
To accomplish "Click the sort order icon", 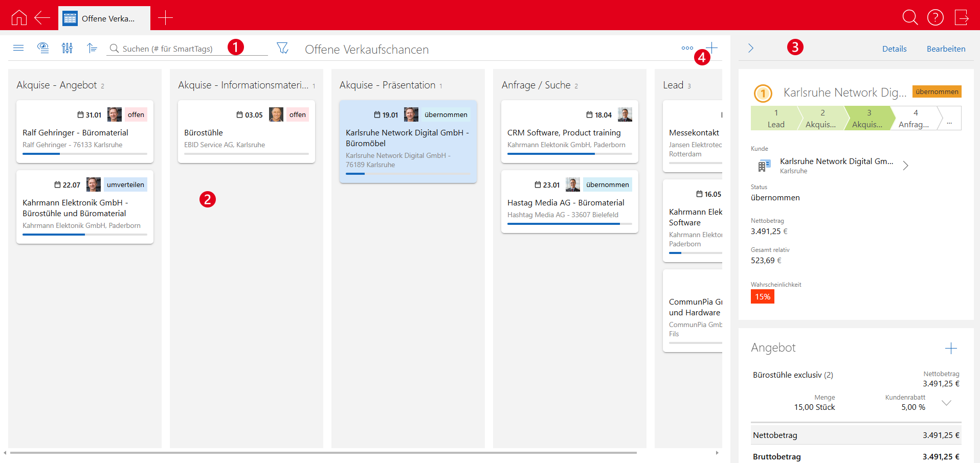I will pos(92,48).
